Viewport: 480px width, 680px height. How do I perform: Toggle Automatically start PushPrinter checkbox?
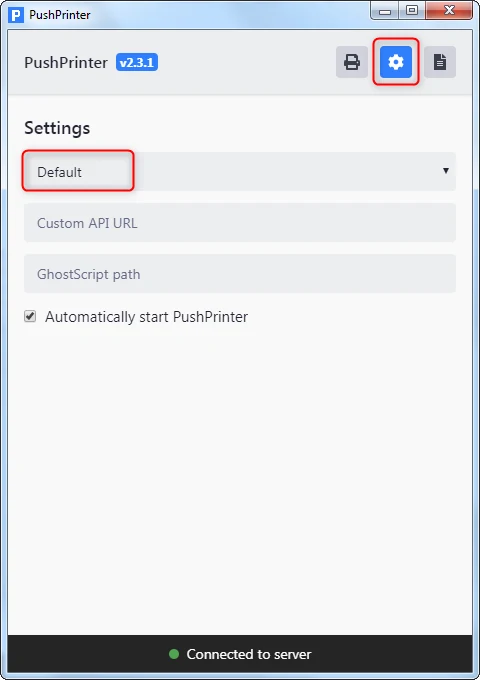coord(30,316)
